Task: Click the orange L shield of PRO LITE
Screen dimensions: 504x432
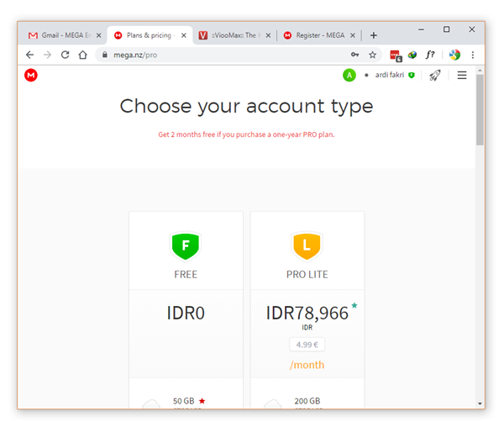Action: (307, 246)
